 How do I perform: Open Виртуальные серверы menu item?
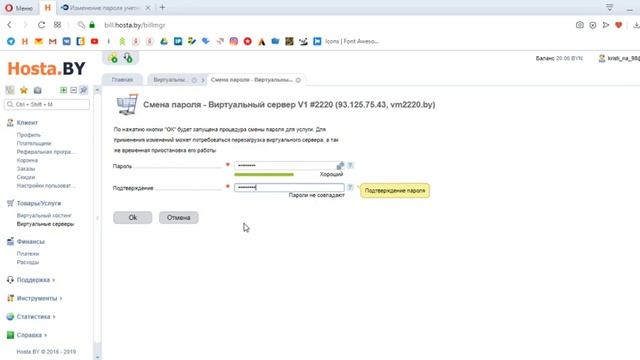45,224
